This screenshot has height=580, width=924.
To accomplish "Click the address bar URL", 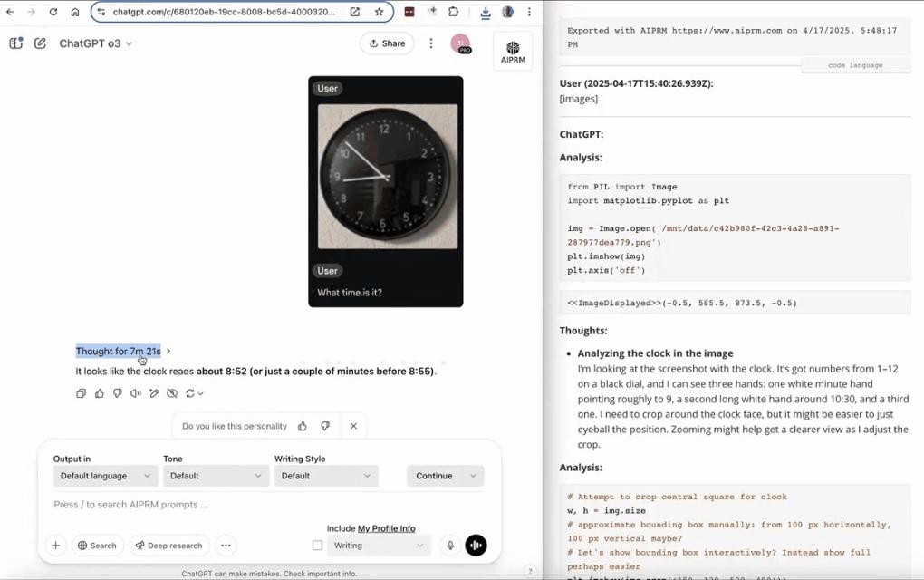I will pyautogui.click(x=224, y=12).
